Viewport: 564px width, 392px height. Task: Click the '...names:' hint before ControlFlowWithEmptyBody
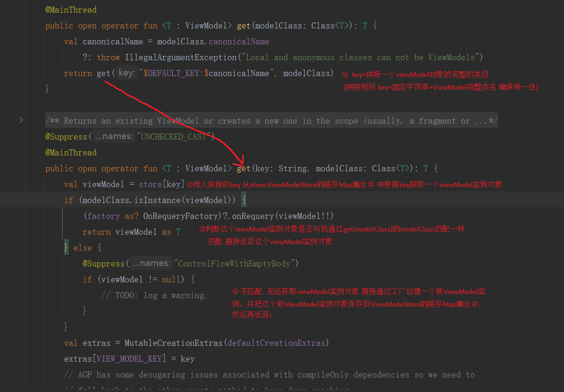click(x=151, y=264)
